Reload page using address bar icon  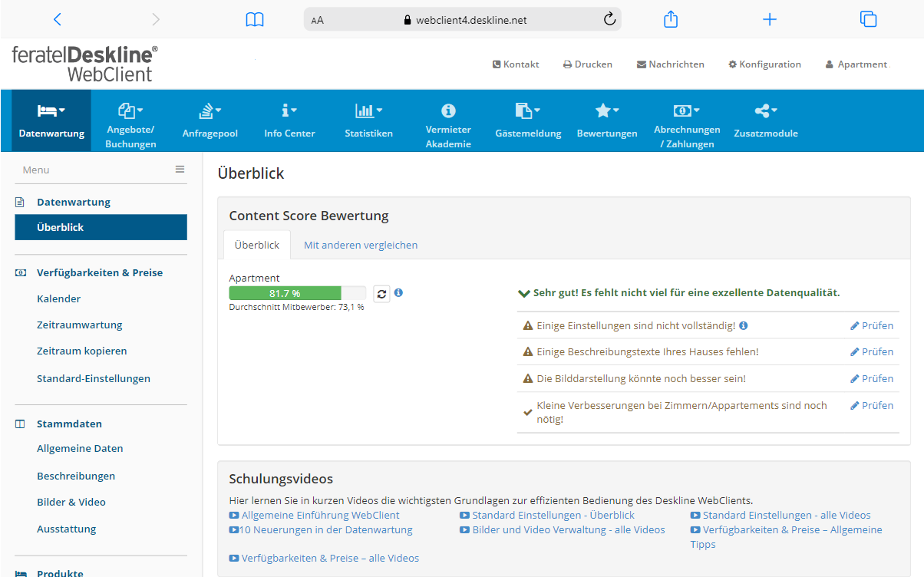(610, 20)
